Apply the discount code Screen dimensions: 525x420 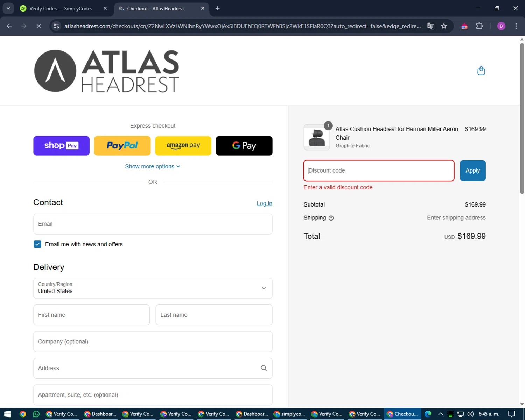[x=472, y=170]
